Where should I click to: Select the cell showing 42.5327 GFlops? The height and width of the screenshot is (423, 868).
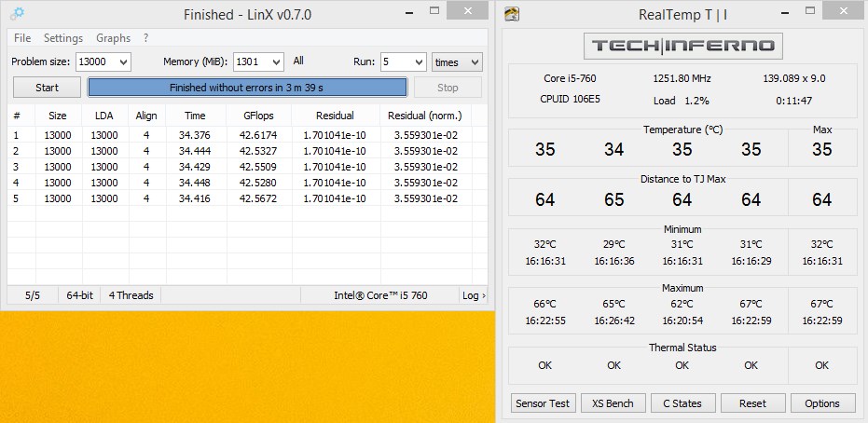[258, 151]
